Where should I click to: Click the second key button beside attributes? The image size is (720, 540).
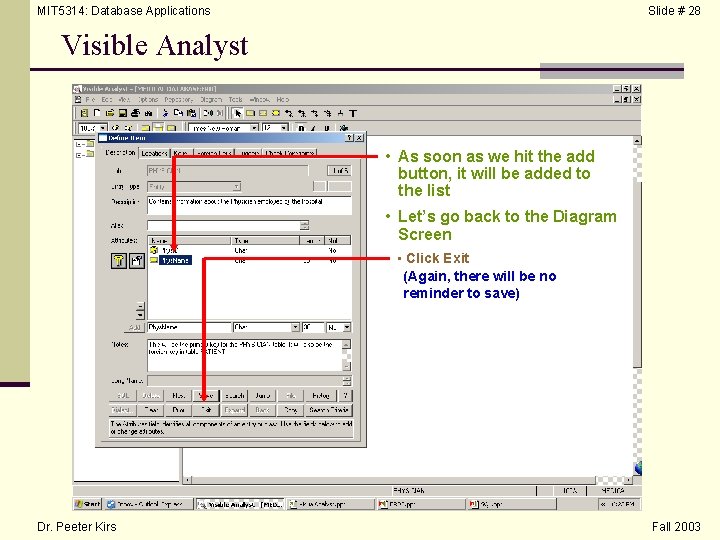tap(137, 261)
